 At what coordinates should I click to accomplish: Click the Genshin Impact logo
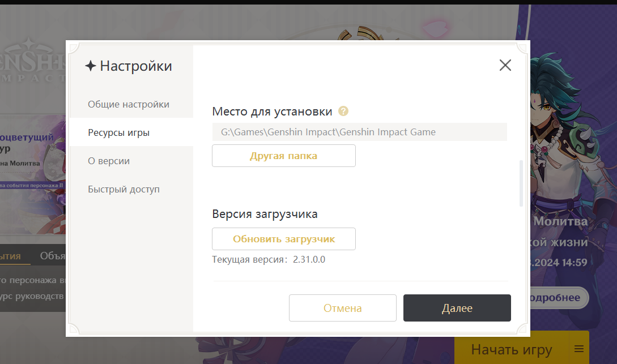pos(33,62)
